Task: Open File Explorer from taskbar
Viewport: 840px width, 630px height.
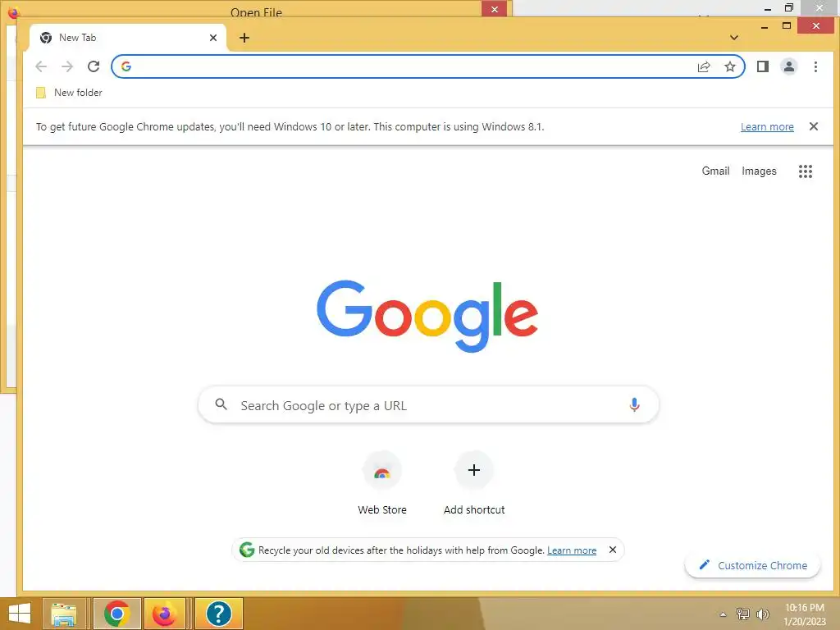Action: [64, 614]
